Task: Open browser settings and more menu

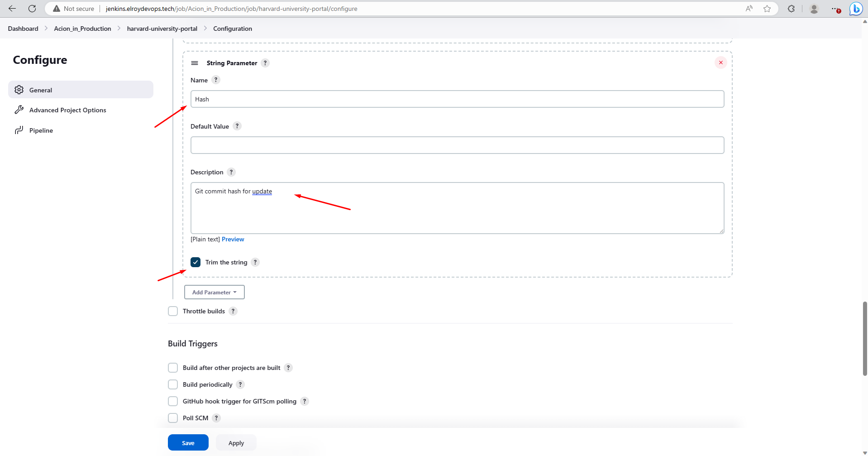Action: coord(835,9)
